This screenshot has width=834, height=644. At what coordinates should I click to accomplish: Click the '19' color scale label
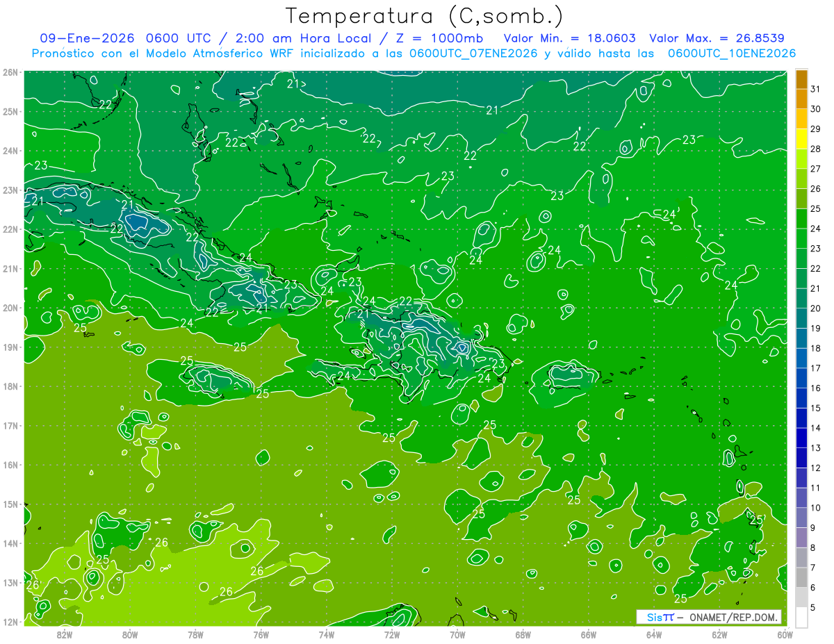tap(815, 328)
